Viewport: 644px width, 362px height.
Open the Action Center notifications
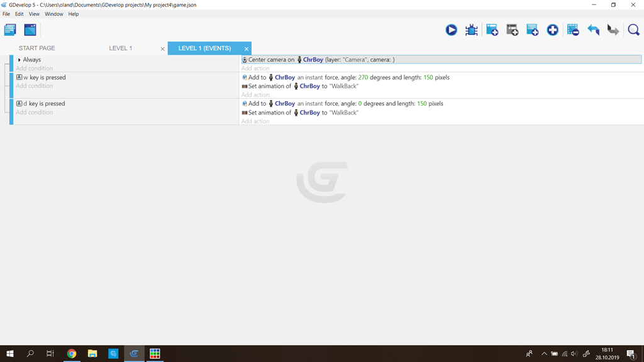(x=631, y=353)
